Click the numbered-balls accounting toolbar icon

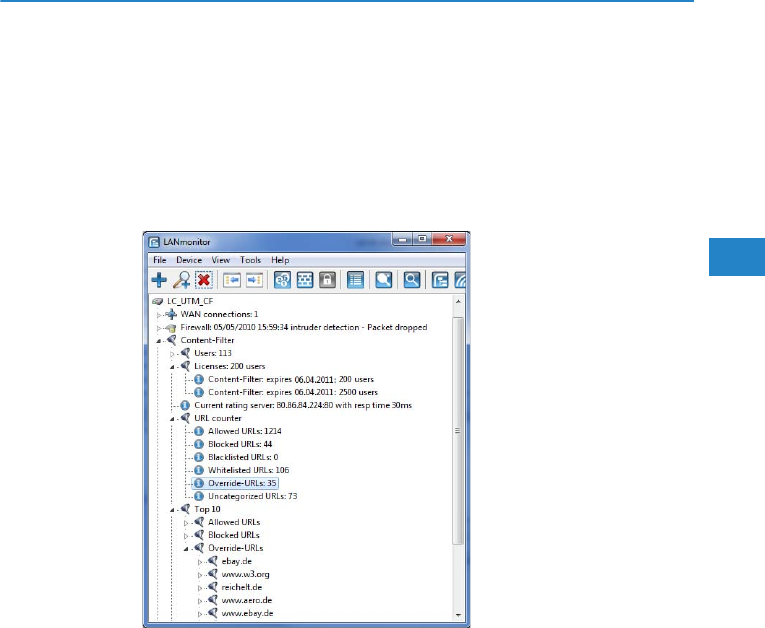pos(282,280)
